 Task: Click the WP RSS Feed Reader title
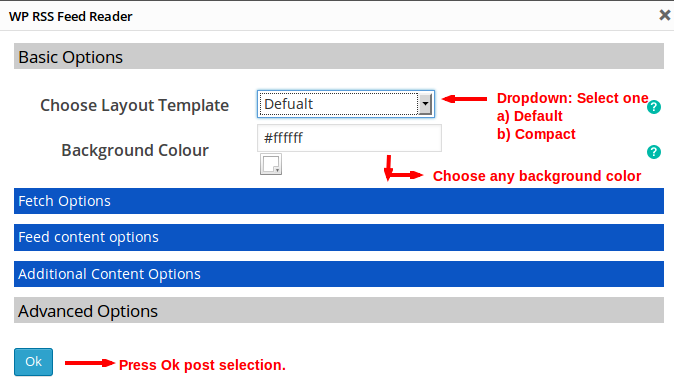[x=70, y=16]
